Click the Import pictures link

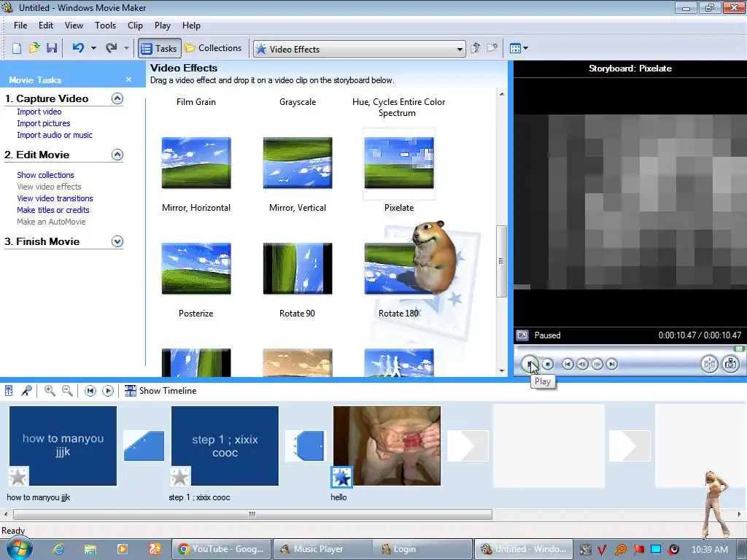[44, 123]
